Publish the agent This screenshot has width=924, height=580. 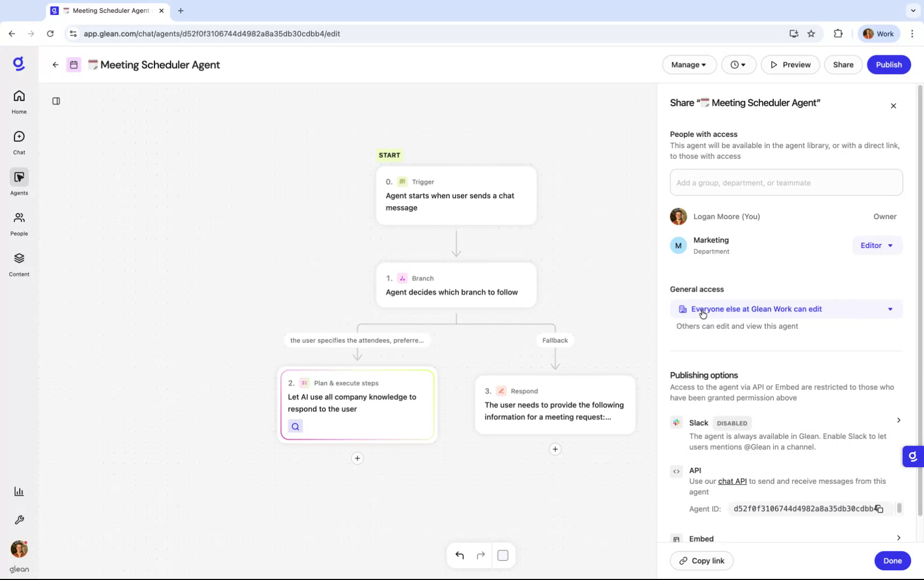(x=889, y=64)
